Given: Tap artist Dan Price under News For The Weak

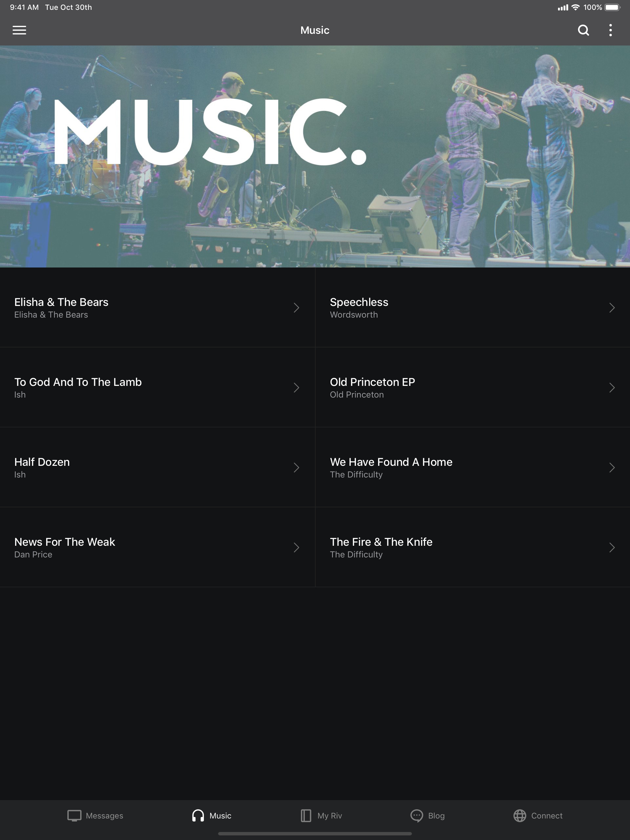Looking at the screenshot, I should [33, 554].
